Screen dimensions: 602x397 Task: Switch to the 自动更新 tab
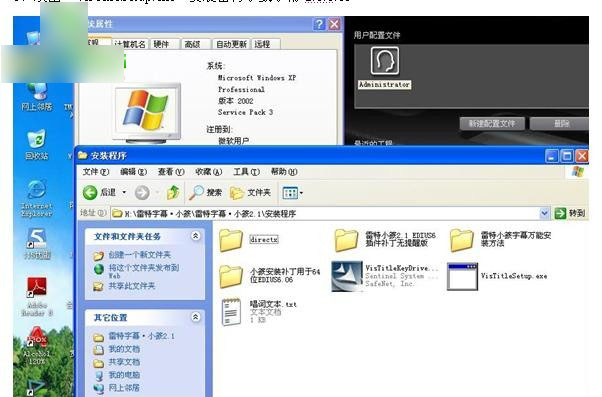click(x=231, y=44)
